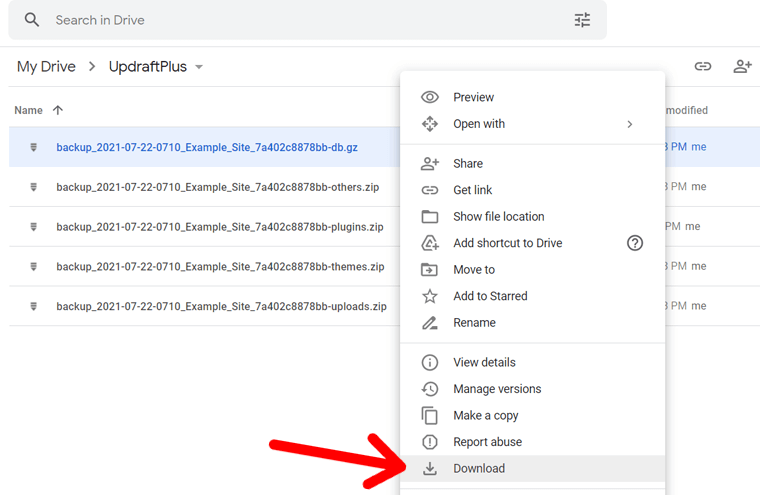Click Add shortcut Drive icon
Screen dimensions: 760x495
tap(429, 243)
